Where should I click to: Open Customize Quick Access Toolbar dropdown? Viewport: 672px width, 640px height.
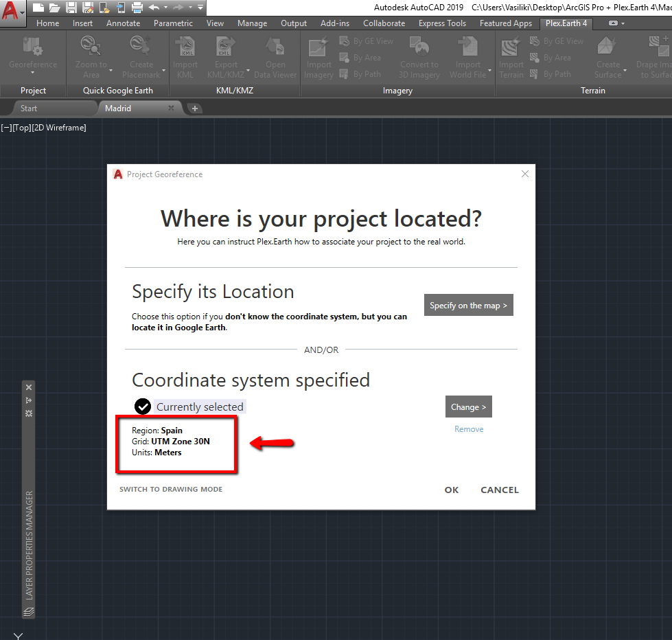point(200,8)
